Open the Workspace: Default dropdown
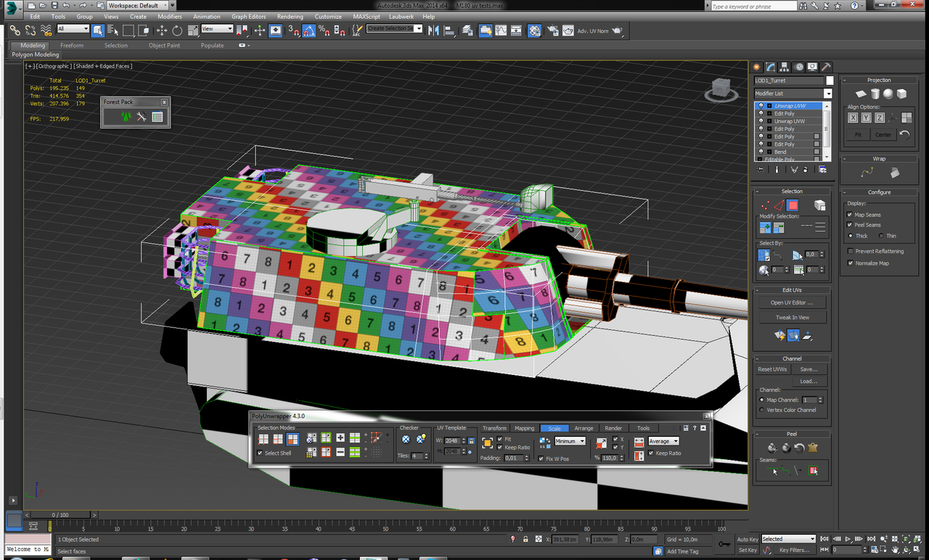Screen dimensions: 929x560 (x=138, y=5)
